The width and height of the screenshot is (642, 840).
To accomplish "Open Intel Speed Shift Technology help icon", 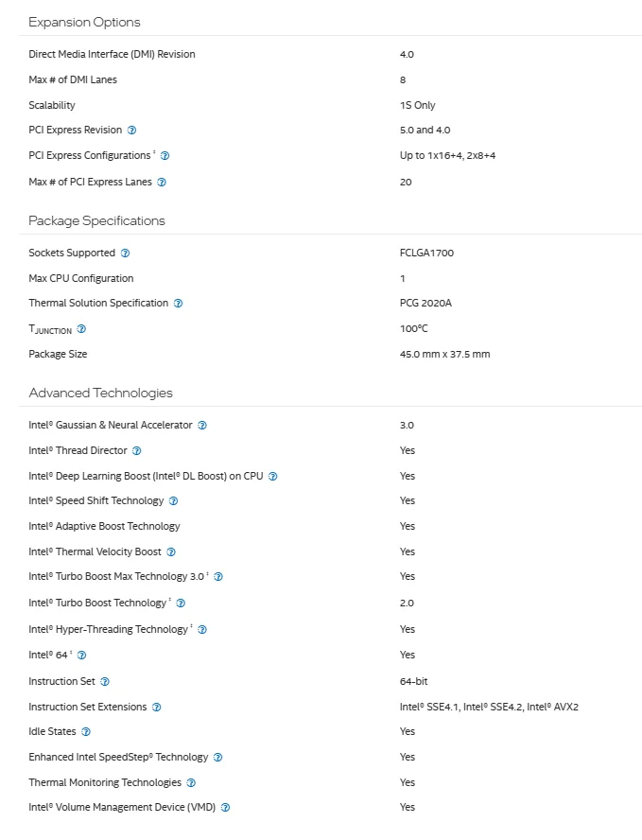I will 173,501.
